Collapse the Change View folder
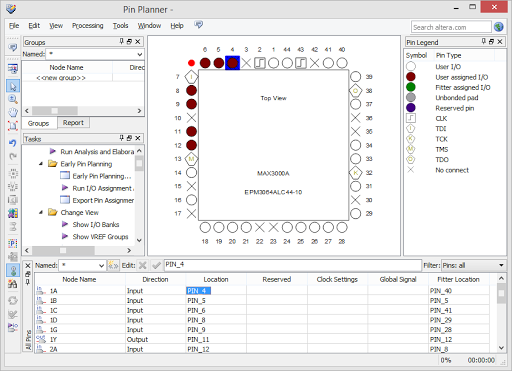The image size is (512, 371). coord(41,212)
